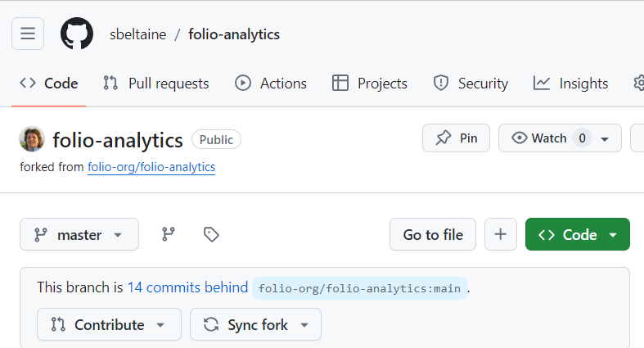Expand Watch notification options arrow
644x348 pixels.
pyautogui.click(x=605, y=139)
